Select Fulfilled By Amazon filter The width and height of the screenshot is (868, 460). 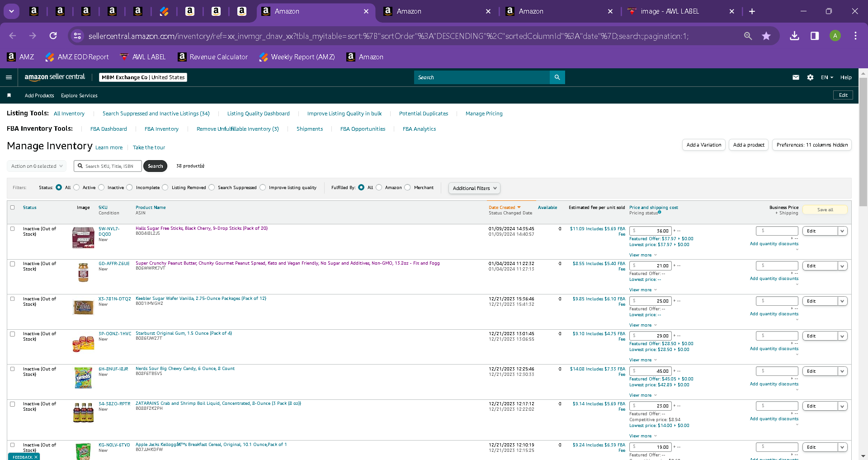379,187
